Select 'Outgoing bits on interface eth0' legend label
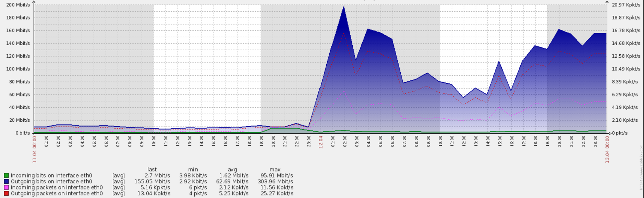This screenshot has height=198, width=644. coord(51,182)
